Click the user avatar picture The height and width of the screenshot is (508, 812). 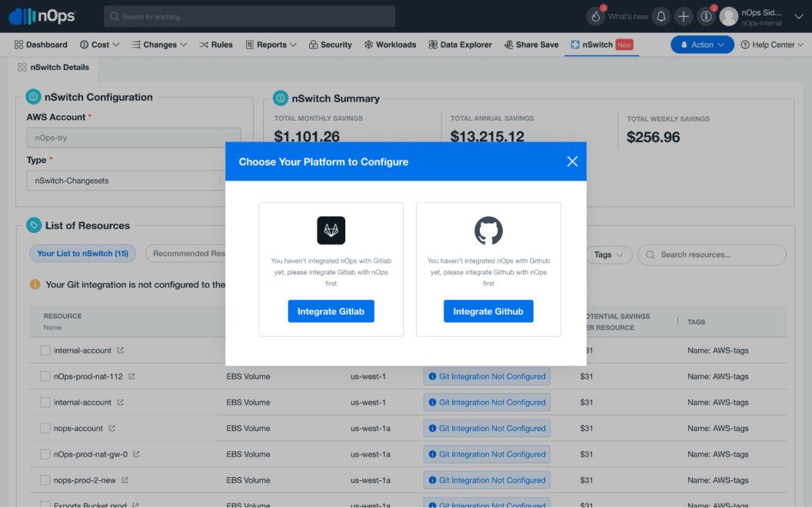[728, 17]
